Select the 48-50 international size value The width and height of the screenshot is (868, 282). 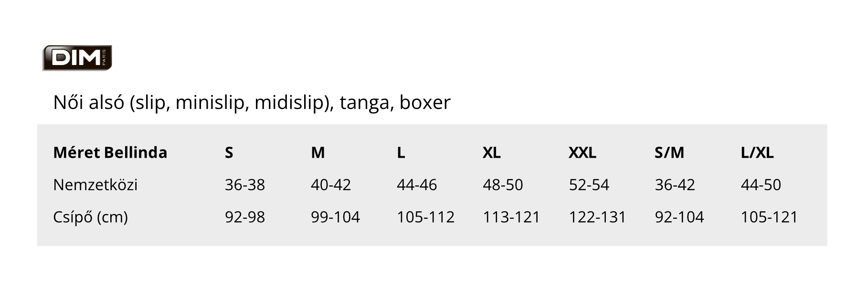[x=503, y=184]
